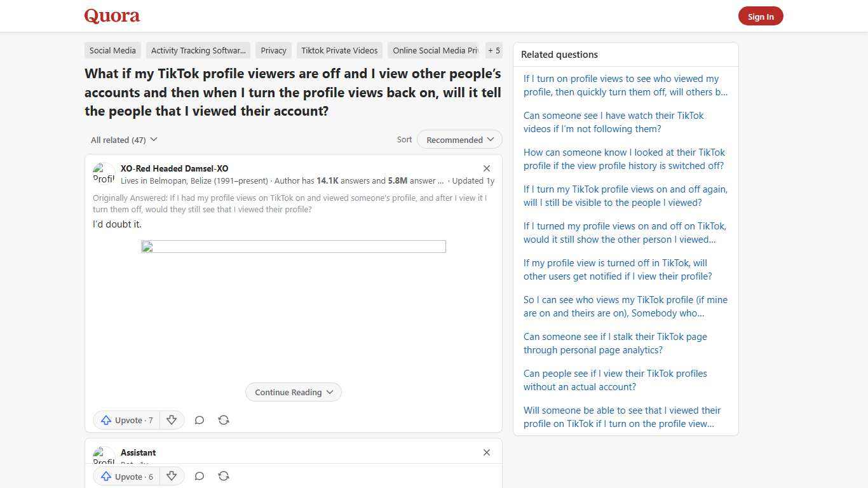
Task: Select the Social Media topic tag
Action: (112, 50)
